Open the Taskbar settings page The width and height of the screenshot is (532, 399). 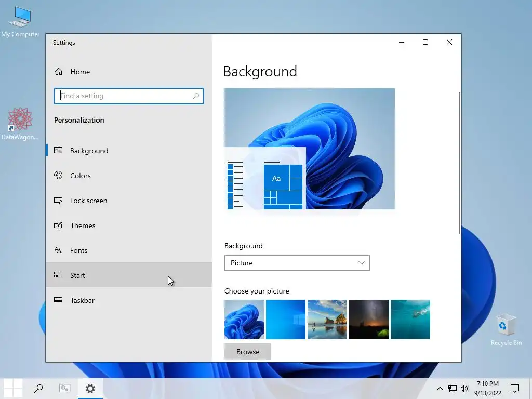point(129,300)
